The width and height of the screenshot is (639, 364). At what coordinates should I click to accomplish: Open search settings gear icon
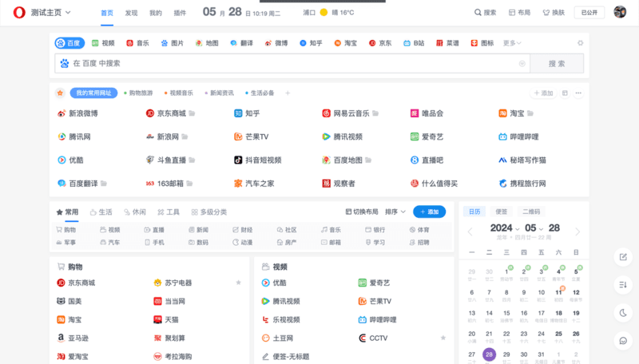(x=581, y=43)
